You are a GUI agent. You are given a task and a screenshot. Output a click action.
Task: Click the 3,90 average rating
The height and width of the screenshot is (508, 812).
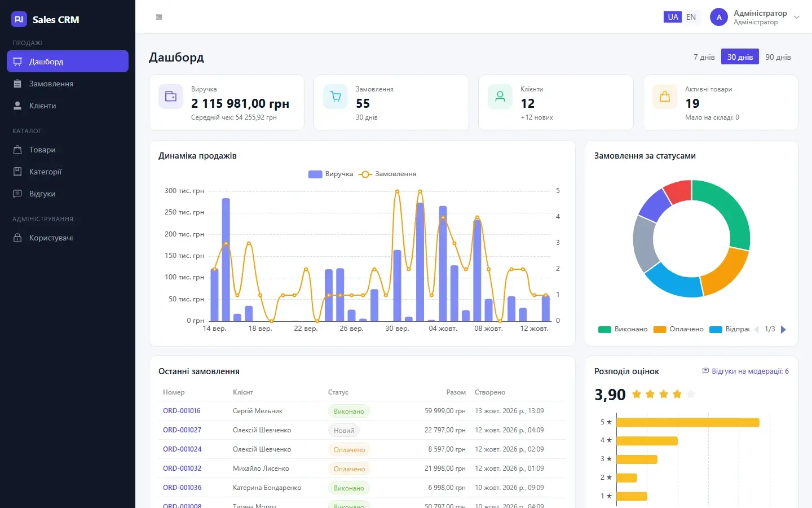click(x=610, y=395)
